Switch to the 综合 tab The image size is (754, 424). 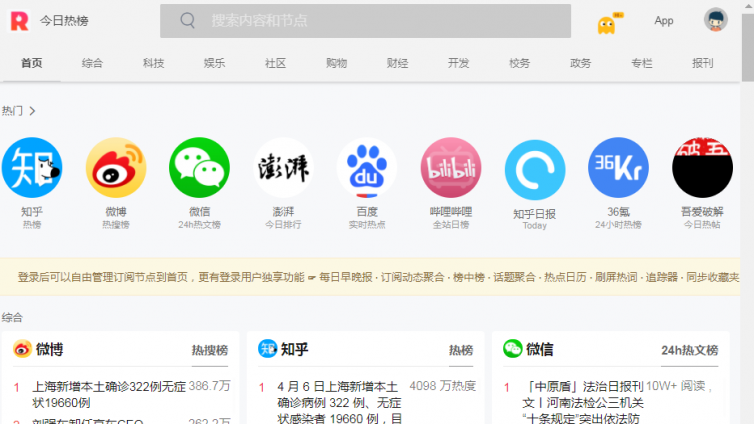point(92,63)
